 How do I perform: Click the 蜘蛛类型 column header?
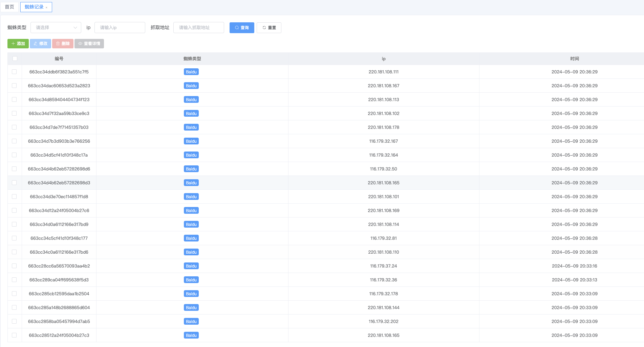(192, 59)
